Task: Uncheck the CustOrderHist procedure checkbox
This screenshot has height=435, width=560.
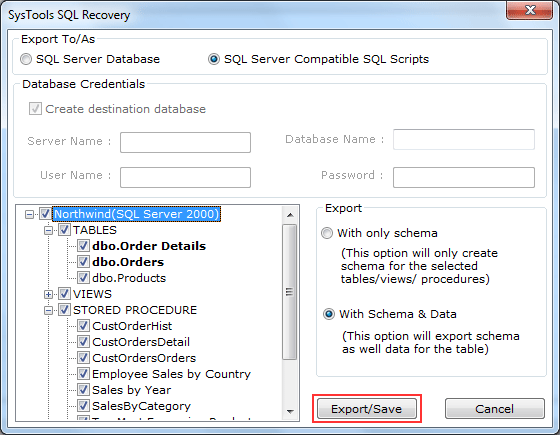Action: (83, 326)
